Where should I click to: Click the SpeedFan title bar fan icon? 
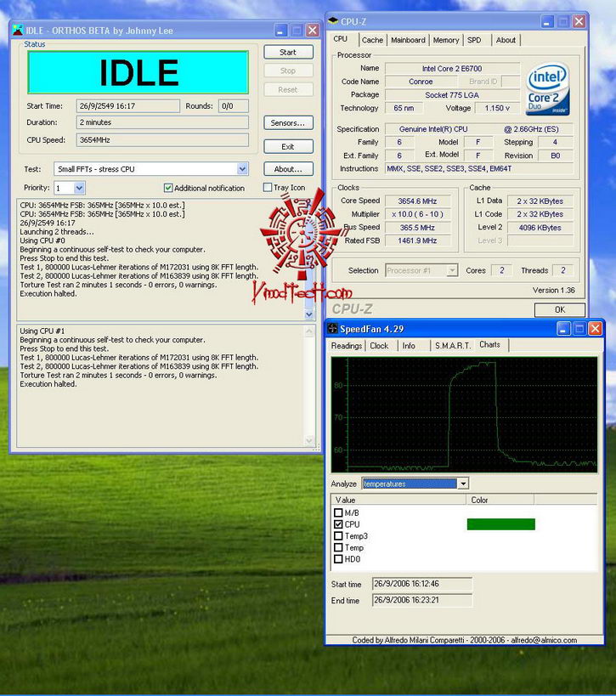tap(332, 329)
